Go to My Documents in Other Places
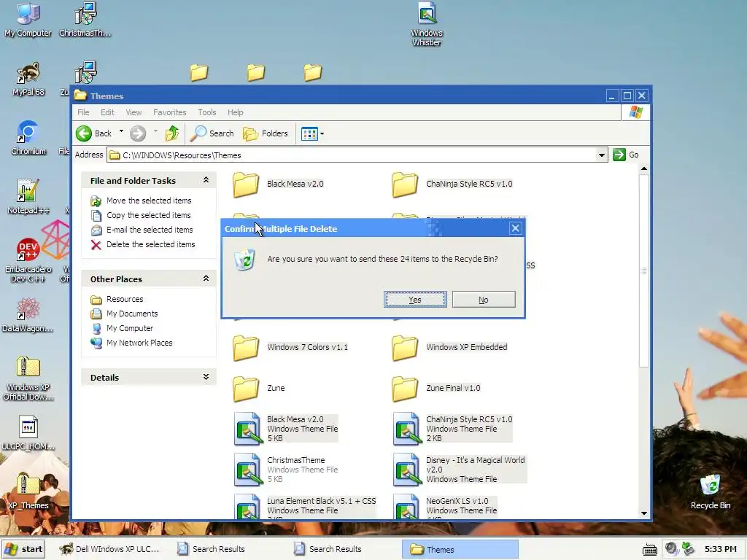747x560 pixels. point(132,314)
